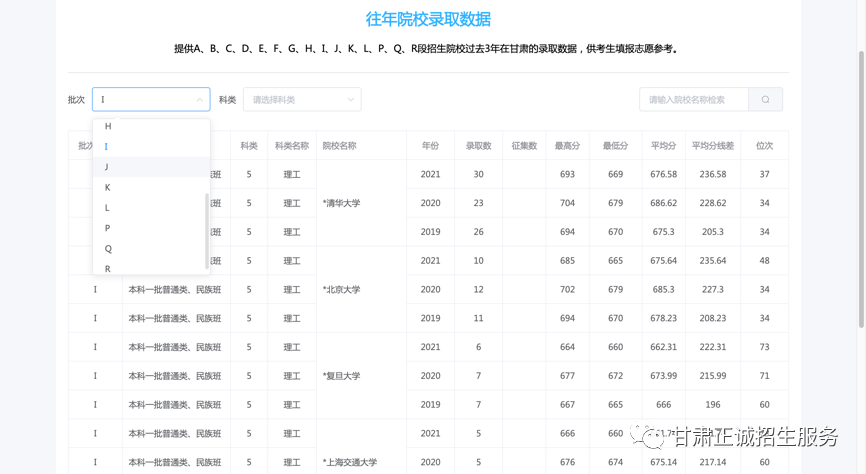Image resolution: width=866 pixels, height=474 pixels.
Task: Select option R from batch list
Action: pos(108,268)
